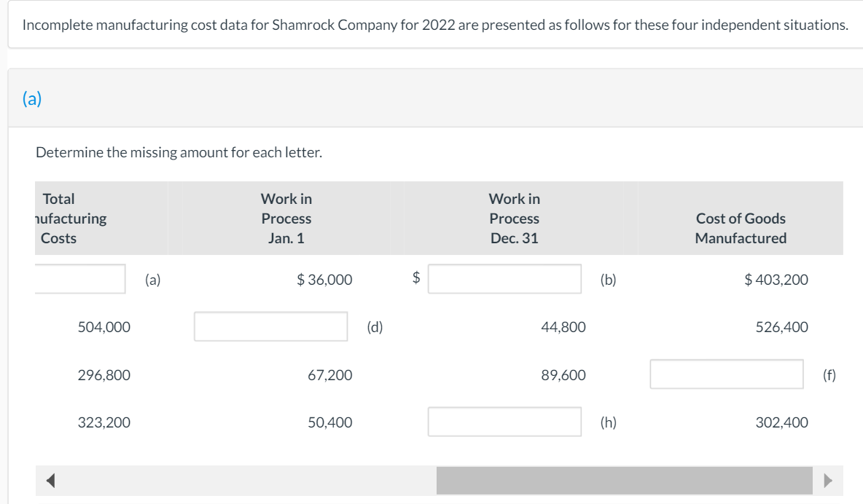Focus the input field for amount (a)
The image size is (863, 504).
pyautogui.click(x=80, y=279)
